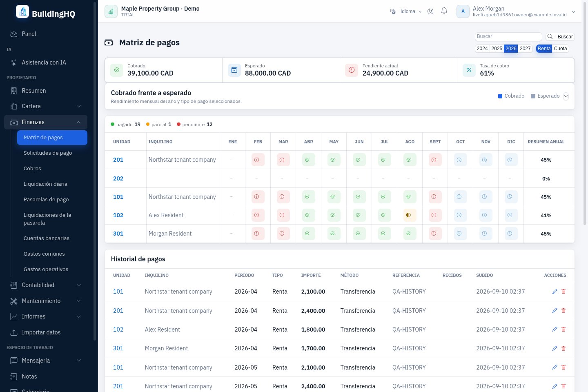Open Alex Morgan user account menu
The width and height of the screenshot is (588, 392).
[x=516, y=11]
